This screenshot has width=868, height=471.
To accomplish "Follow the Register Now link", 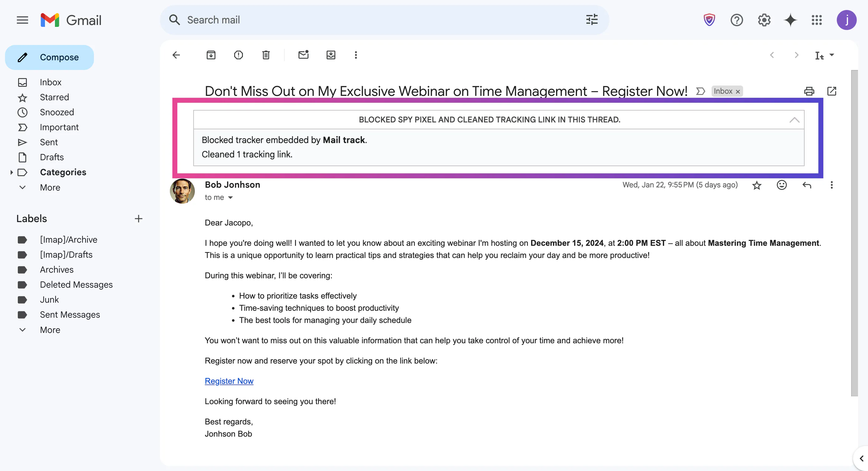I will tap(229, 381).
